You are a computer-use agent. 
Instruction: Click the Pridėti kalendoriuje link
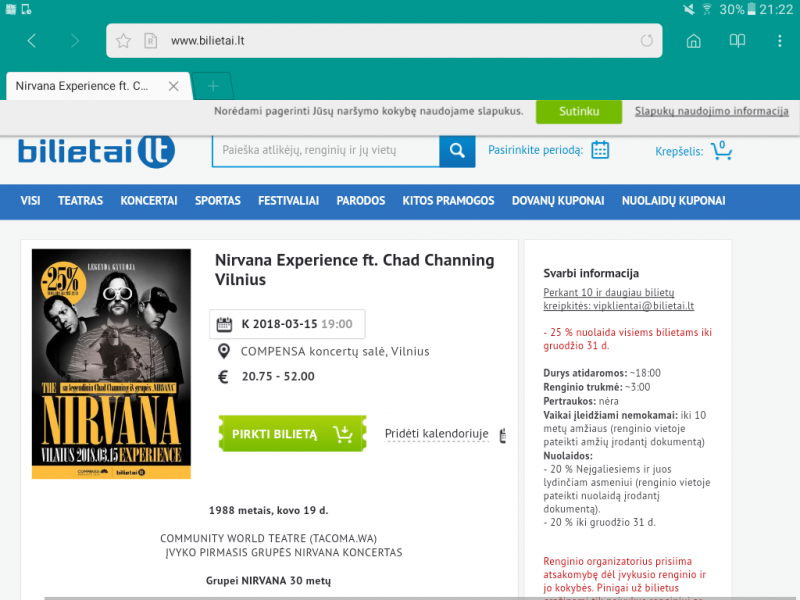(x=437, y=434)
